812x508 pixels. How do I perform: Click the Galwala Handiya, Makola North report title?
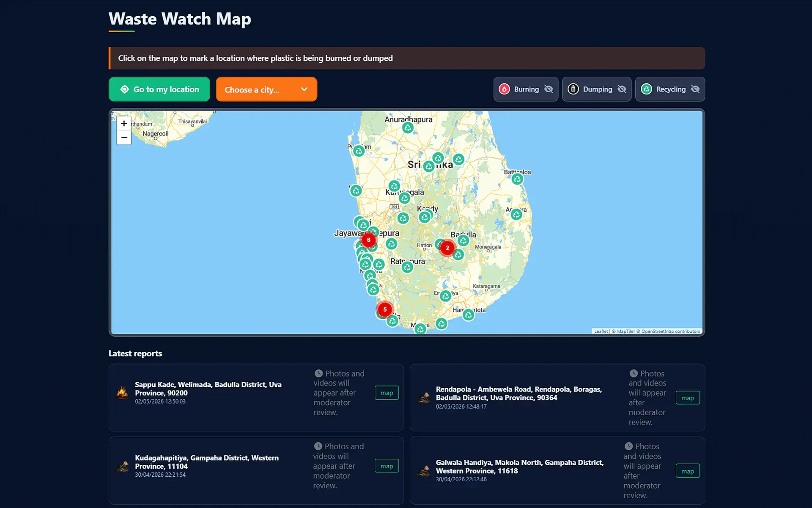pos(520,467)
